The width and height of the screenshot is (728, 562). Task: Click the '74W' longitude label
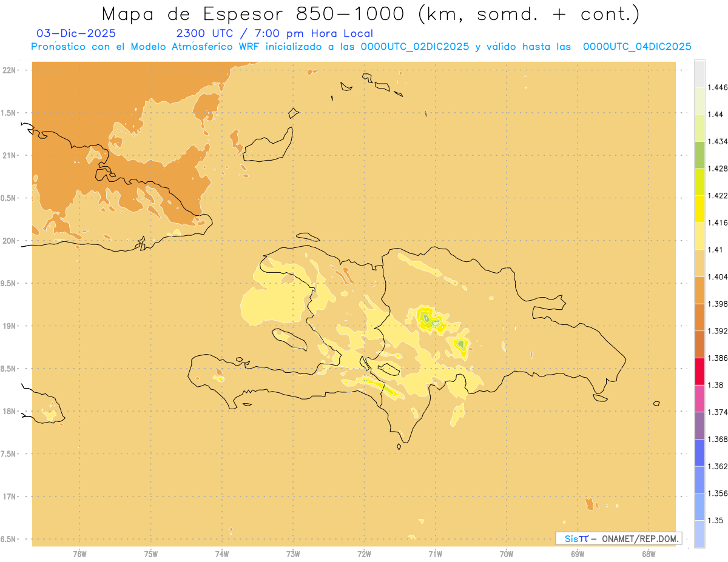point(221,554)
